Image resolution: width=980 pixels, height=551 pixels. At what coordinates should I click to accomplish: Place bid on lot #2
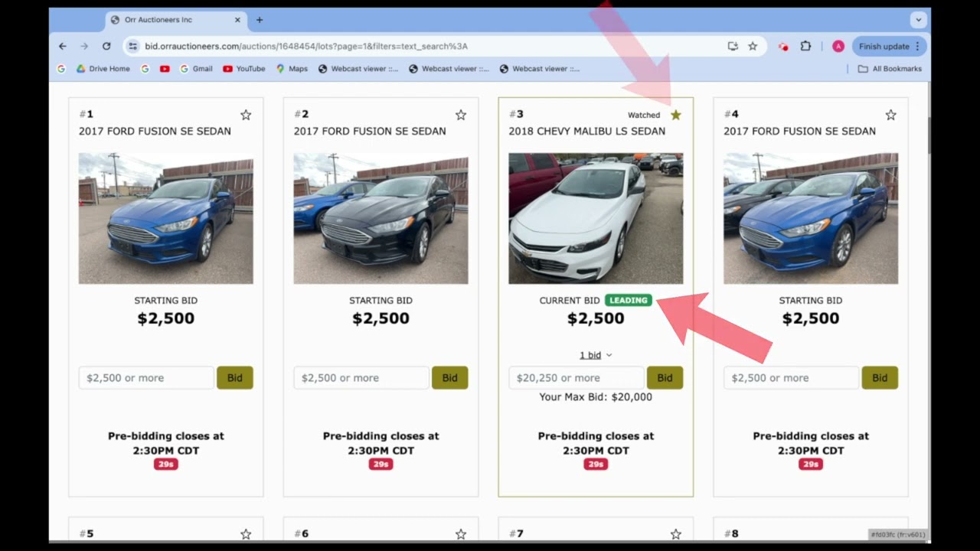point(450,377)
